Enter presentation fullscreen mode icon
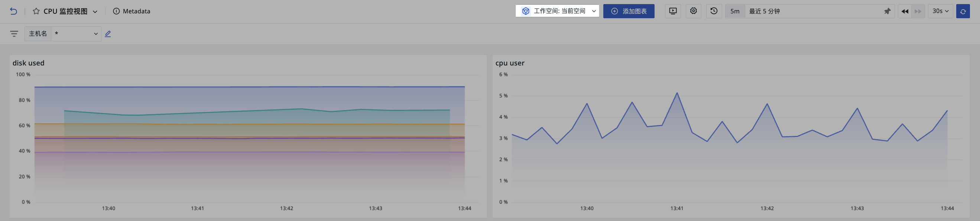This screenshot has width=980, height=221. click(x=673, y=11)
